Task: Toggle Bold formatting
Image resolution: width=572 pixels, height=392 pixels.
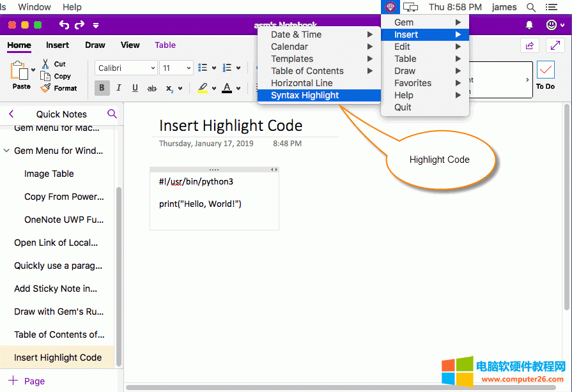Action: (102, 88)
